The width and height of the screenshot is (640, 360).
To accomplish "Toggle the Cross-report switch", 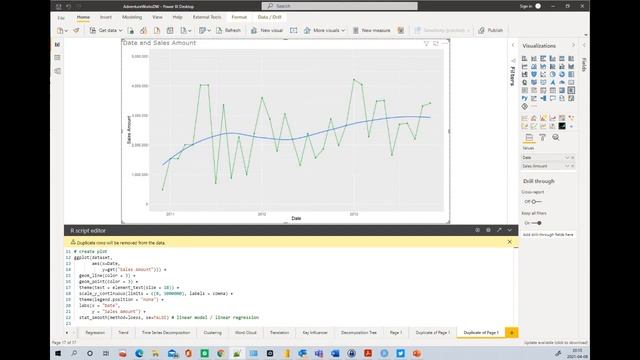I will pyautogui.click(x=536, y=202).
